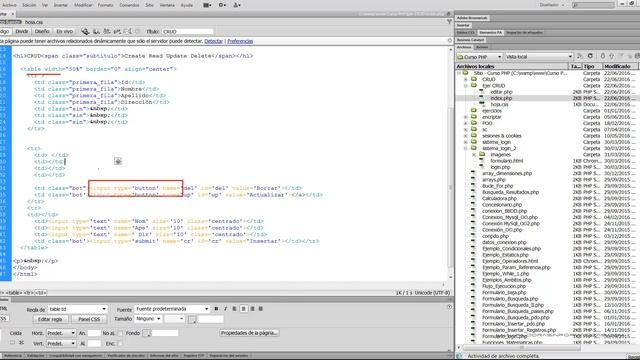The image size is (640, 360).
Task: Open the Regla de table td dropdown
Action: click(x=78, y=309)
